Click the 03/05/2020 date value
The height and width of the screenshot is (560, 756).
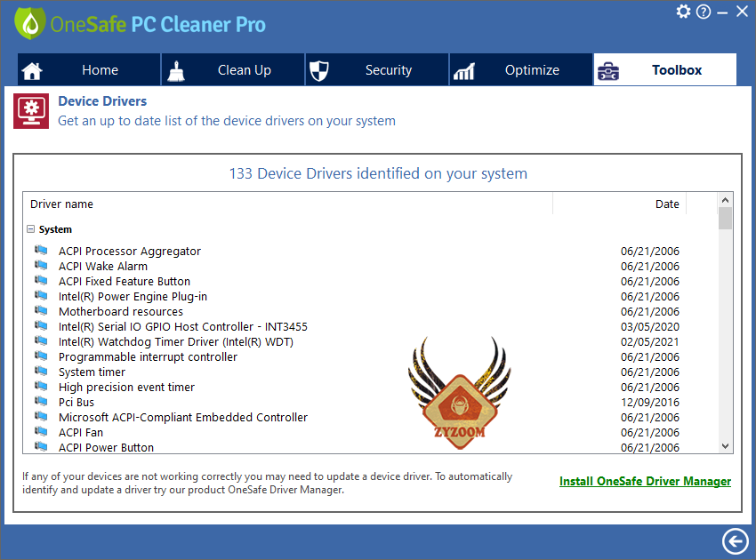tap(650, 327)
